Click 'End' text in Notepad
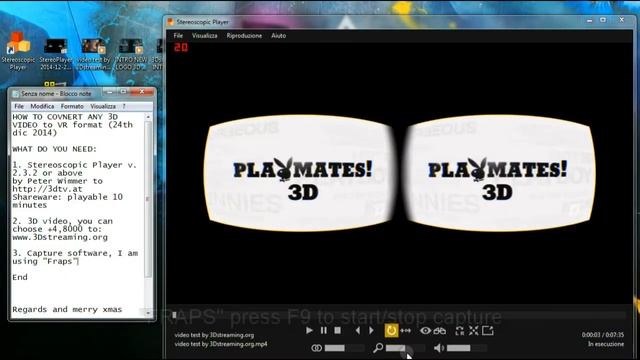The height and width of the screenshot is (360, 640). click(20, 277)
